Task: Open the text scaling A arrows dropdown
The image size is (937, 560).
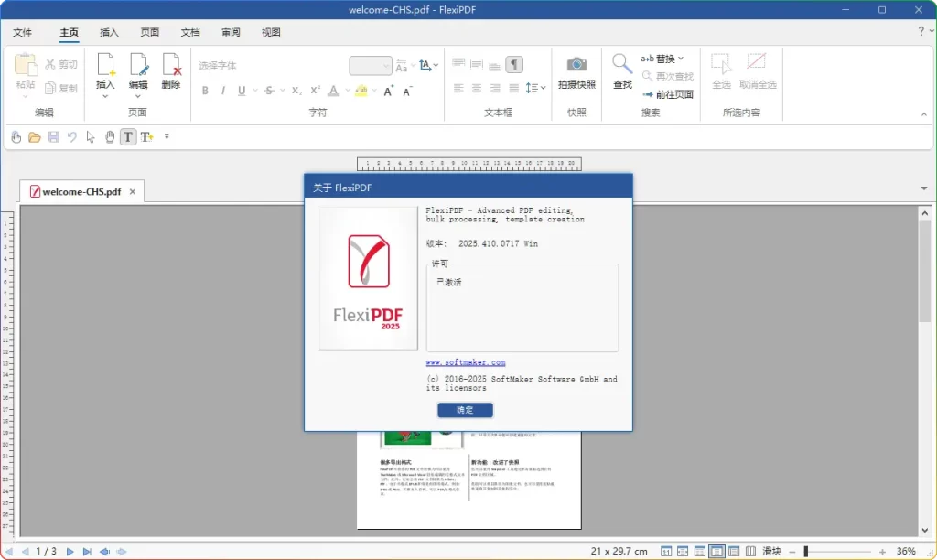Action: [x=428, y=65]
